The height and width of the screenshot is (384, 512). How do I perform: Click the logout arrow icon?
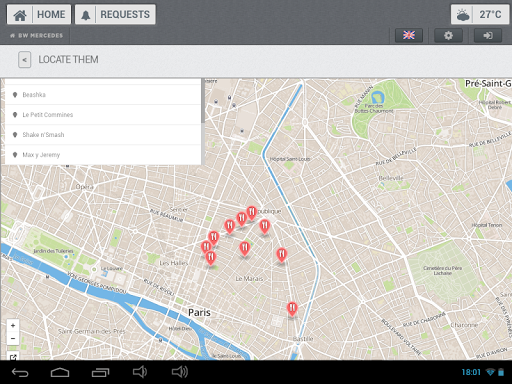point(488,35)
